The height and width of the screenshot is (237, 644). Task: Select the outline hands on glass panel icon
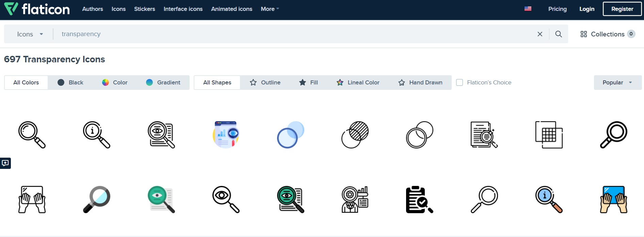tap(32, 200)
